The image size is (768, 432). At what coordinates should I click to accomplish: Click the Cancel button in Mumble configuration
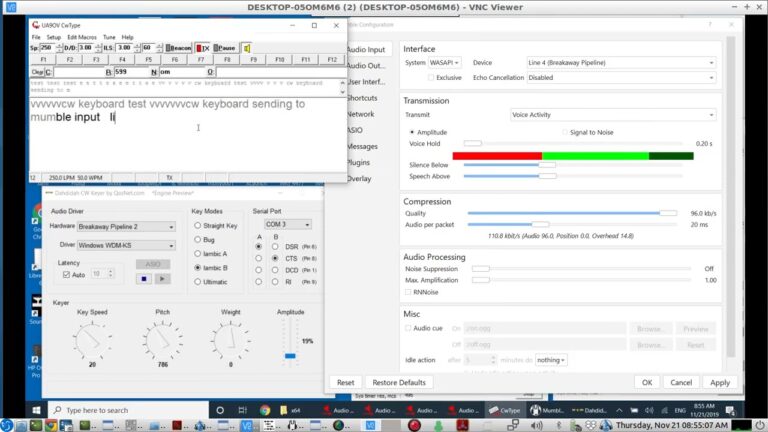pyautogui.click(x=681, y=383)
